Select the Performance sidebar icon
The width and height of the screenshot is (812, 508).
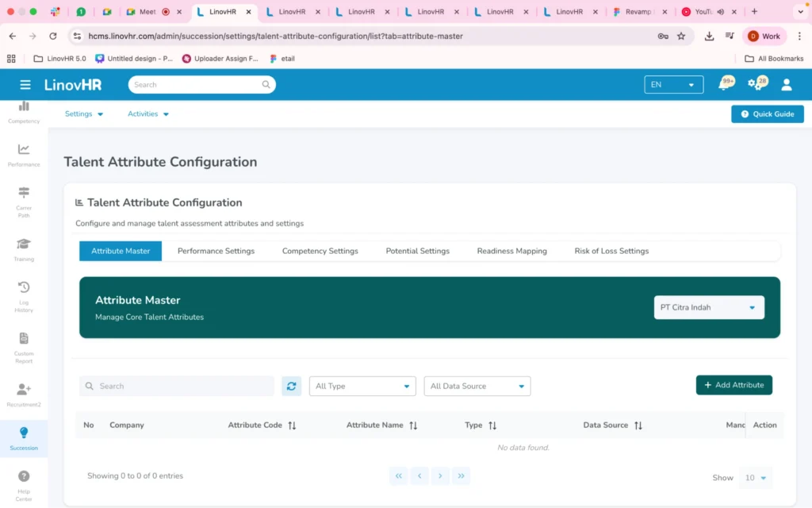[24, 155]
